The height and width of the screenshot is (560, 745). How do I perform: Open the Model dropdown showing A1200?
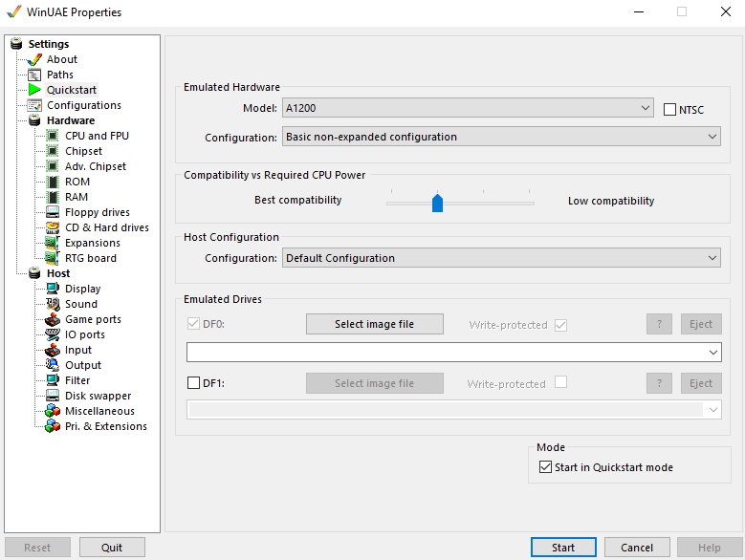coord(468,109)
